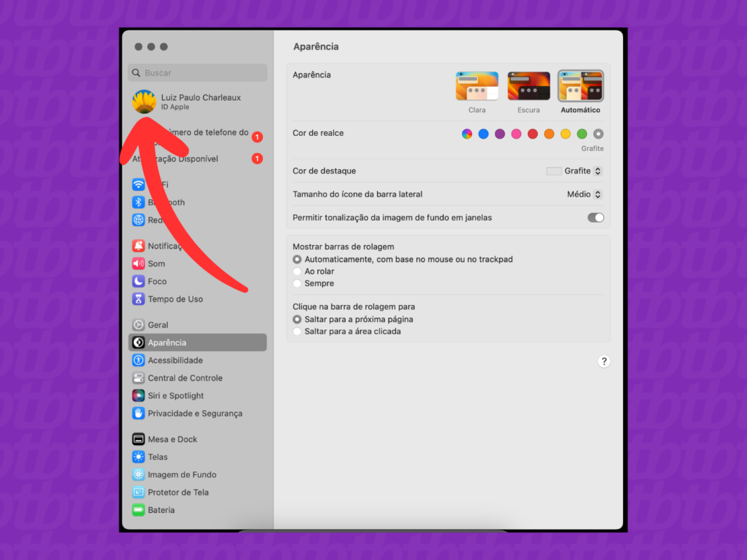This screenshot has height=560, width=747.
Task: Select Automaticamente scroll bar option
Action: pyautogui.click(x=297, y=259)
